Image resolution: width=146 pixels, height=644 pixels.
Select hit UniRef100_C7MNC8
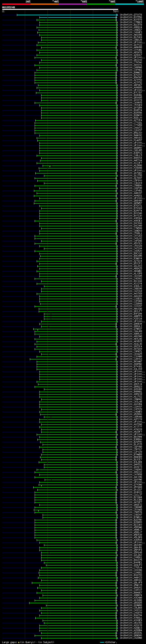[131, 22]
